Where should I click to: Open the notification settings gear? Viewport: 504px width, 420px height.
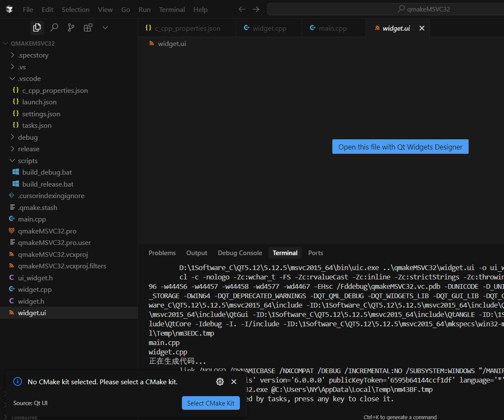click(x=220, y=382)
